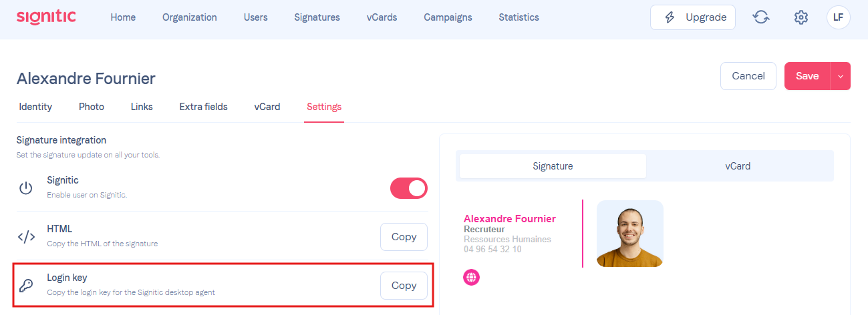Click the Login key icon
This screenshot has height=315, width=868.
click(25, 286)
